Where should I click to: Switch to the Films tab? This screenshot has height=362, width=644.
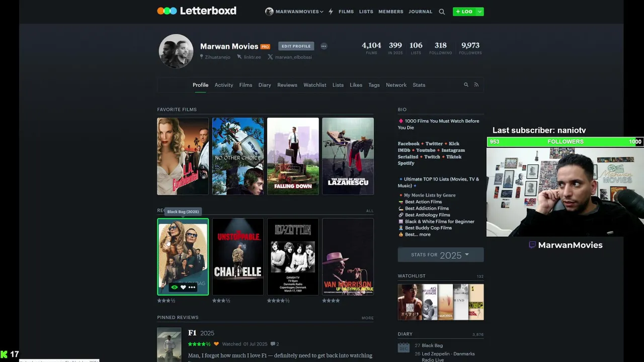[246, 85]
